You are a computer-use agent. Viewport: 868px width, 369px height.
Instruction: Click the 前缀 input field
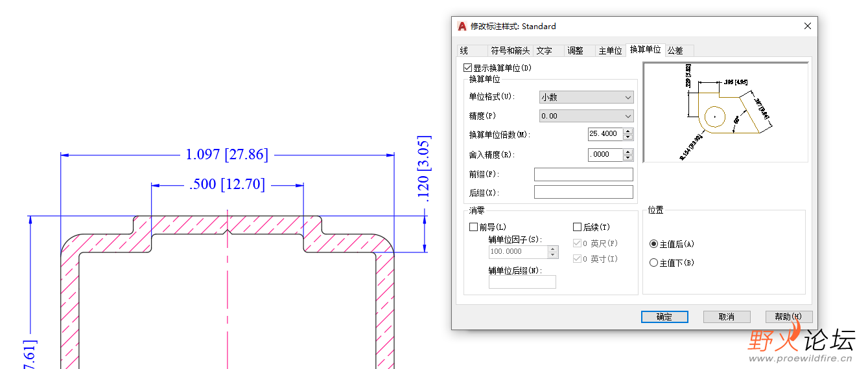tap(583, 174)
